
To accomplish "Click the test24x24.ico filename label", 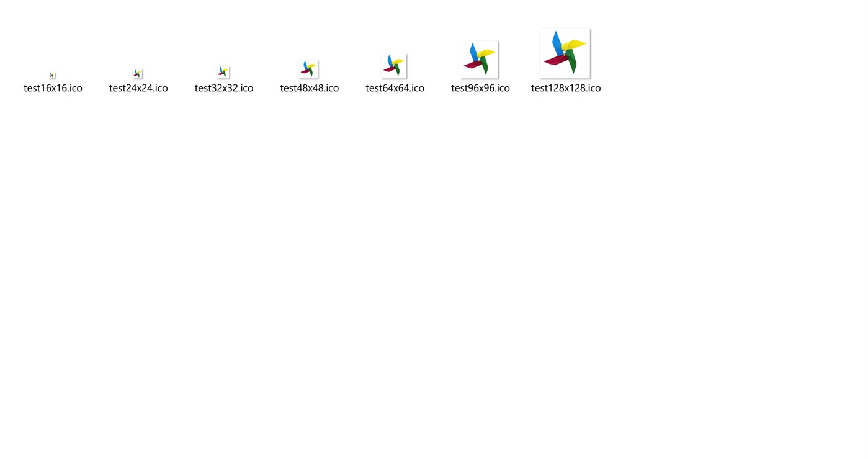I will coord(138,88).
